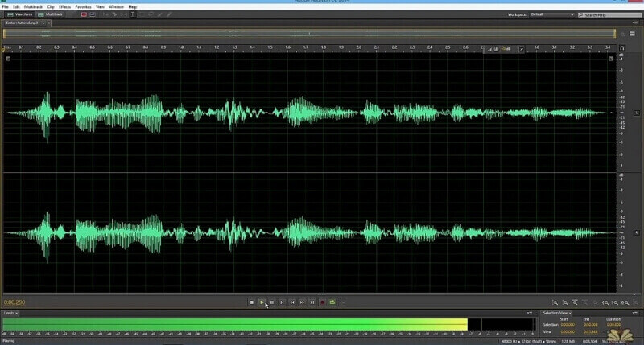The height and width of the screenshot is (345, 644).
Task: Select the Selection/View panel tab
Action: click(x=557, y=313)
